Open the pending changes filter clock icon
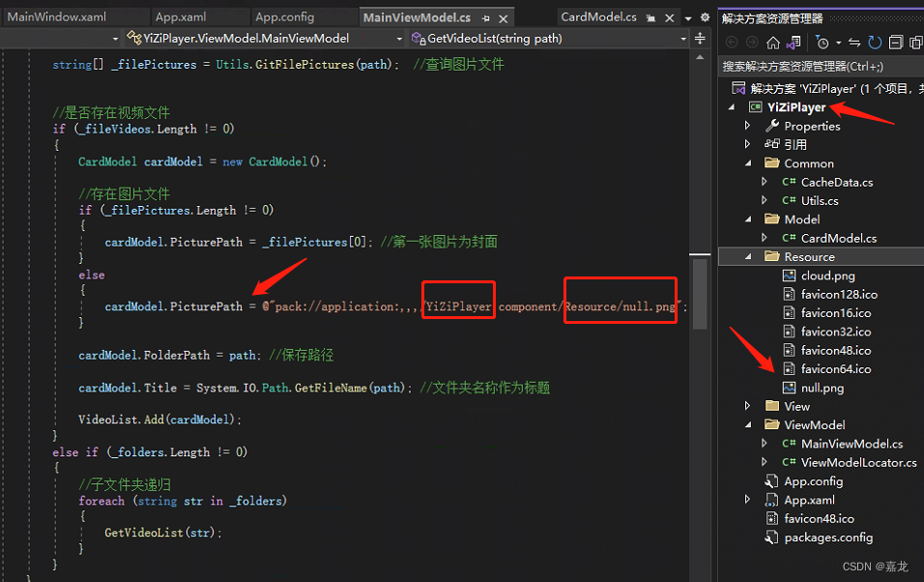The image size is (924, 582). (823, 43)
